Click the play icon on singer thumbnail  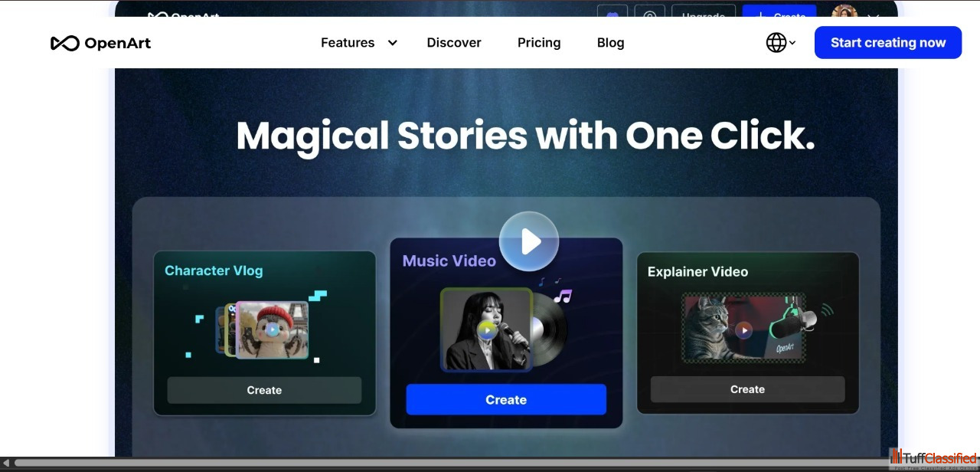[x=486, y=331]
